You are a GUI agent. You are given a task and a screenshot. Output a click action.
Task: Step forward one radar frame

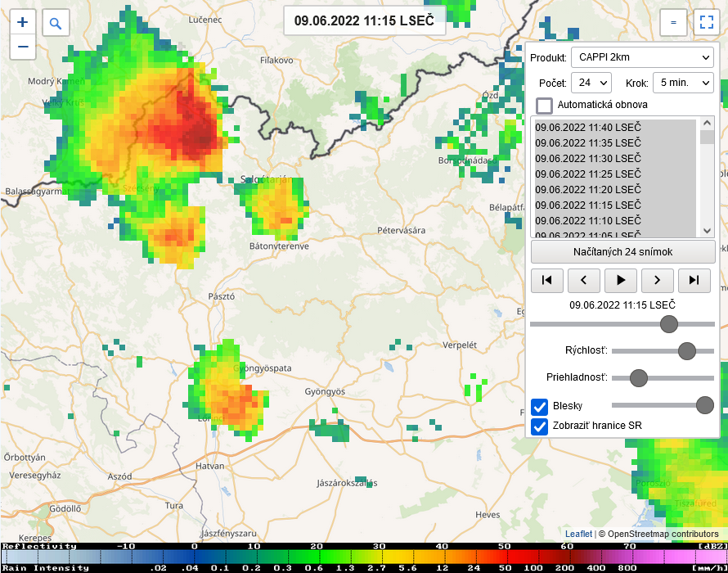(x=658, y=280)
